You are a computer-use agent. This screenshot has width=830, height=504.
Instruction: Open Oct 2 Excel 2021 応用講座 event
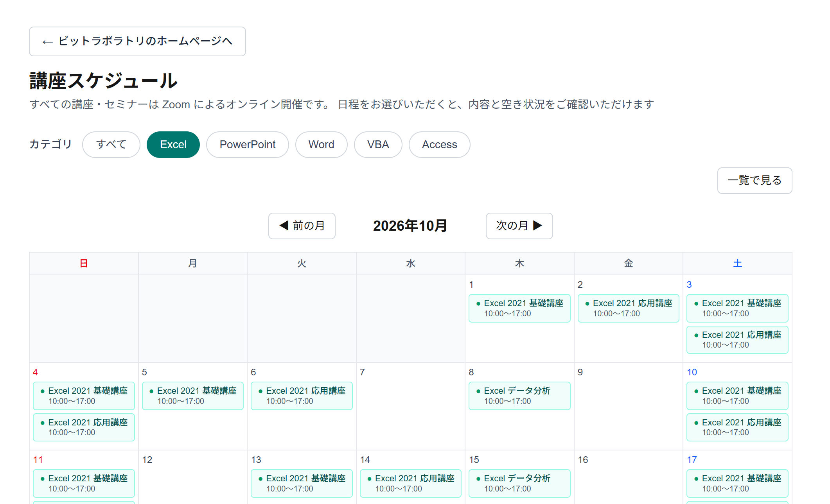pyautogui.click(x=629, y=308)
